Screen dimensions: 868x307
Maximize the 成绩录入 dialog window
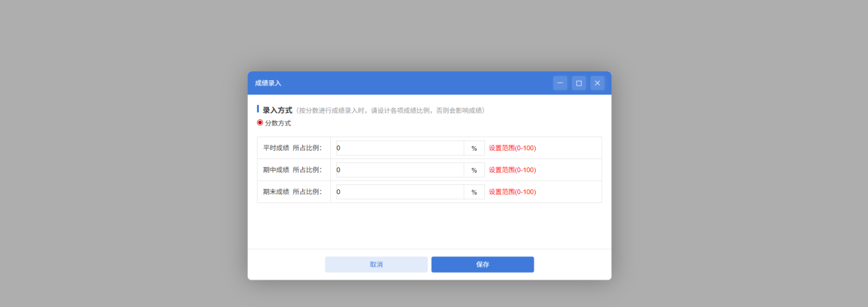coord(579,83)
